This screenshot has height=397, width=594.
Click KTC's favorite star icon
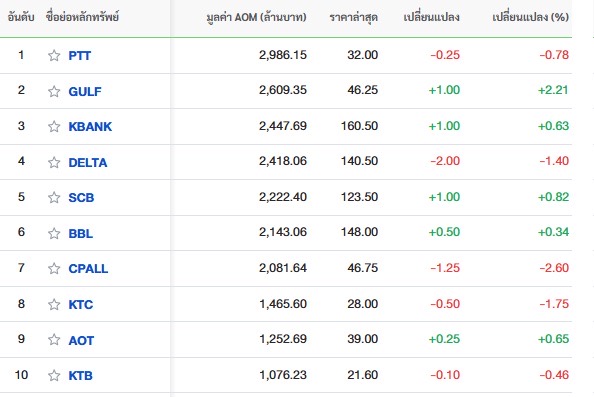54,304
